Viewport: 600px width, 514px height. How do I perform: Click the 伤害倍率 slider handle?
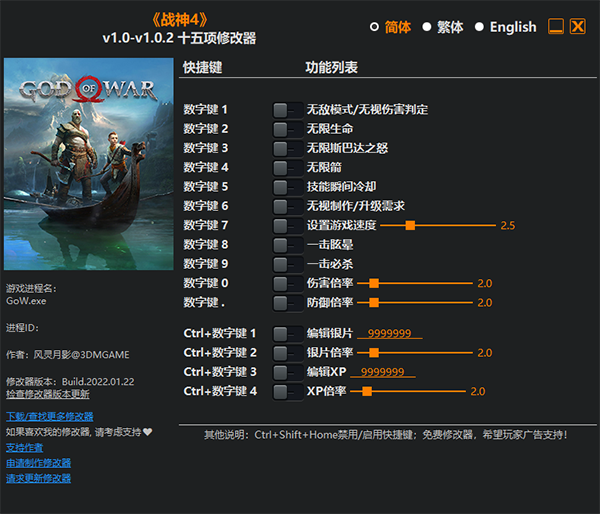[x=374, y=283]
